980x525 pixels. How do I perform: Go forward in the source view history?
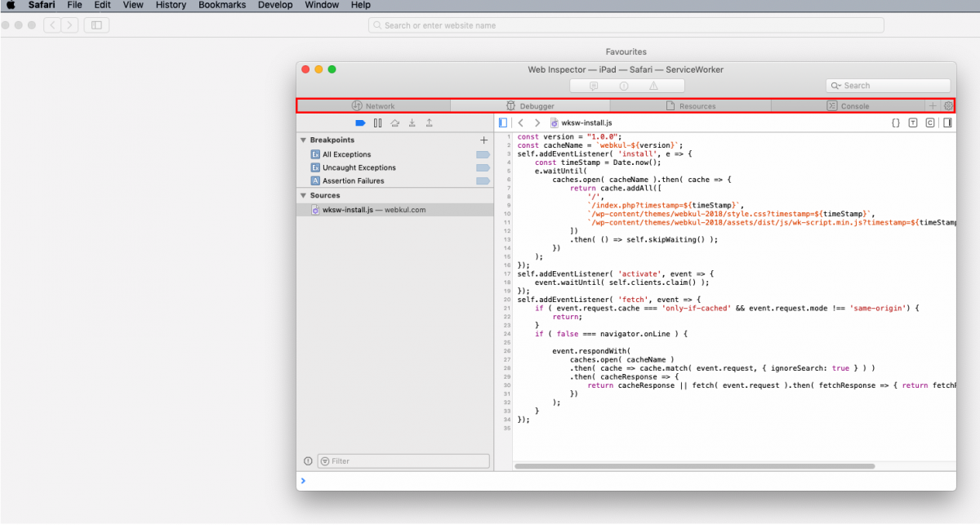point(537,123)
